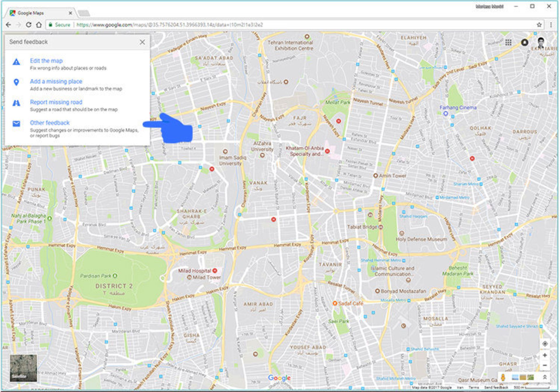
Task: Click the Edit the map warning-triangle icon
Action: [x=16, y=62]
